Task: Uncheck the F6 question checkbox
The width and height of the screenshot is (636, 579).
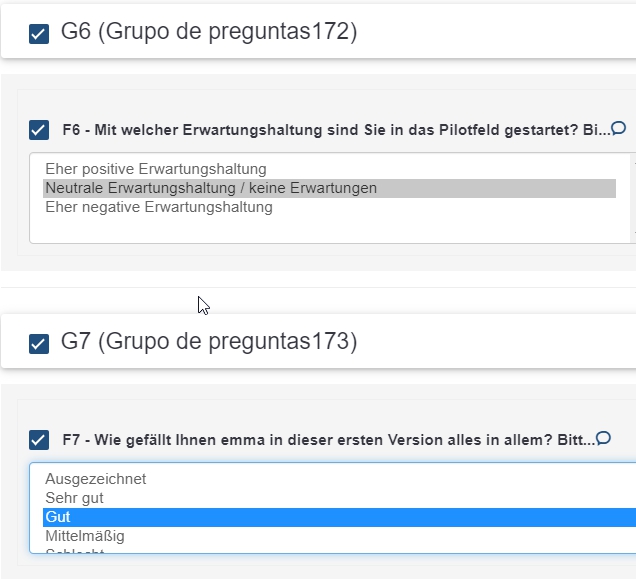Action: point(39,130)
